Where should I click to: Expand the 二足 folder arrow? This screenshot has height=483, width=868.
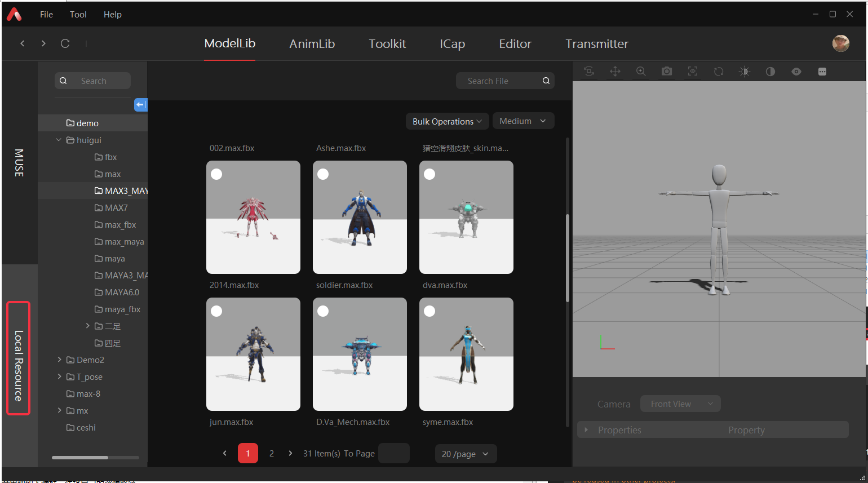click(x=87, y=326)
